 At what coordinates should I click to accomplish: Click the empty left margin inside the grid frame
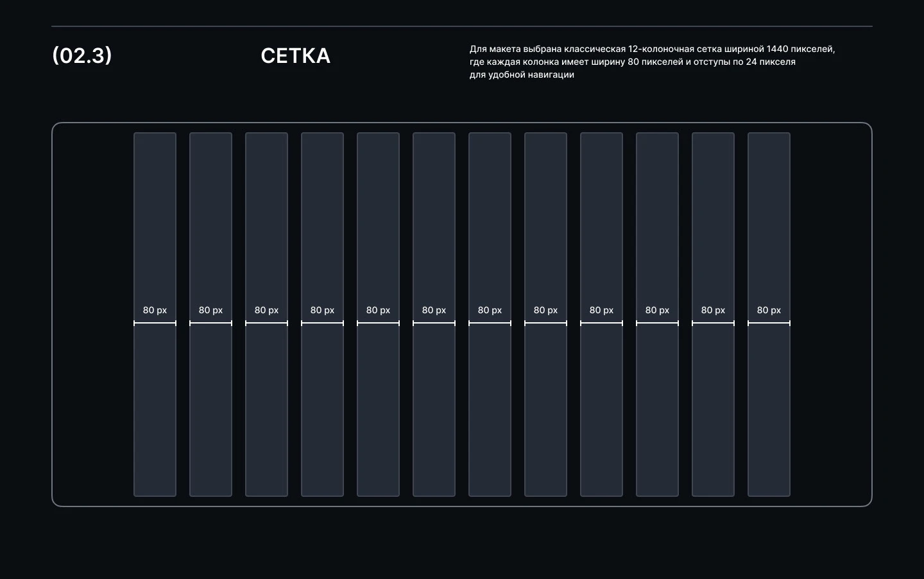click(93, 315)
